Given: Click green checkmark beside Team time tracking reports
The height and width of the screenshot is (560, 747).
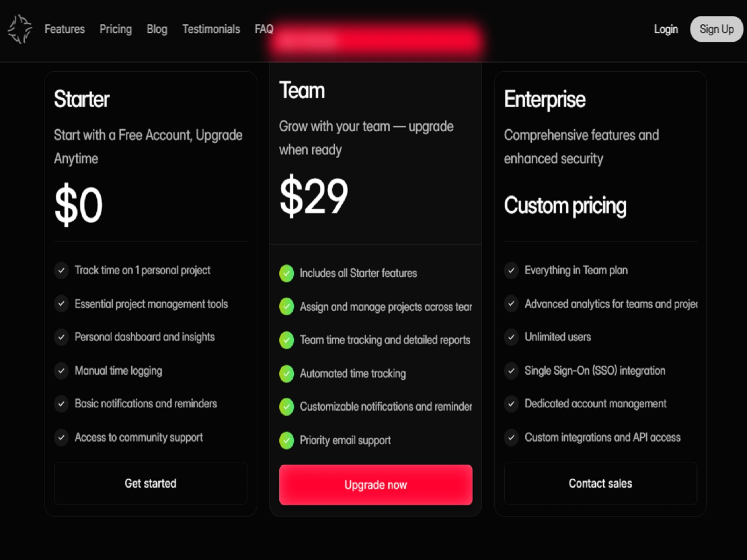Looking at the screenshot, I should point(286,340).
